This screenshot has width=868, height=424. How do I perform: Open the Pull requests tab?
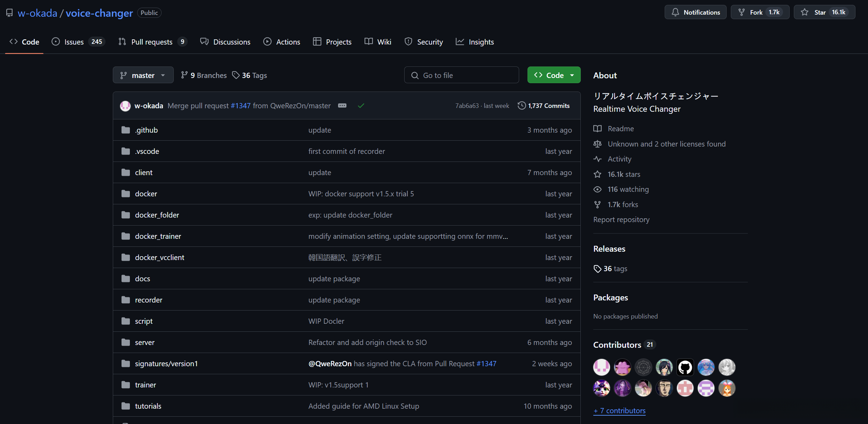(x=152, y=42)
